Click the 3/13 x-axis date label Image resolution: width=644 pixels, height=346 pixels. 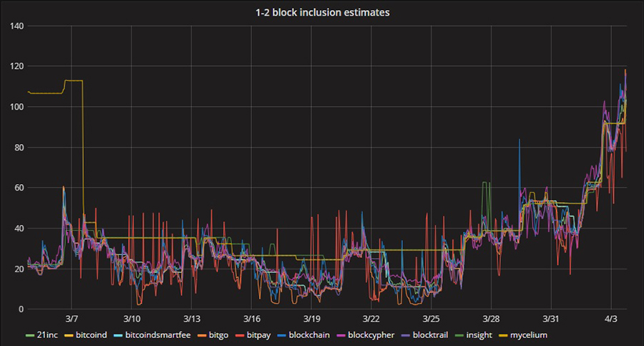point(191,319)
